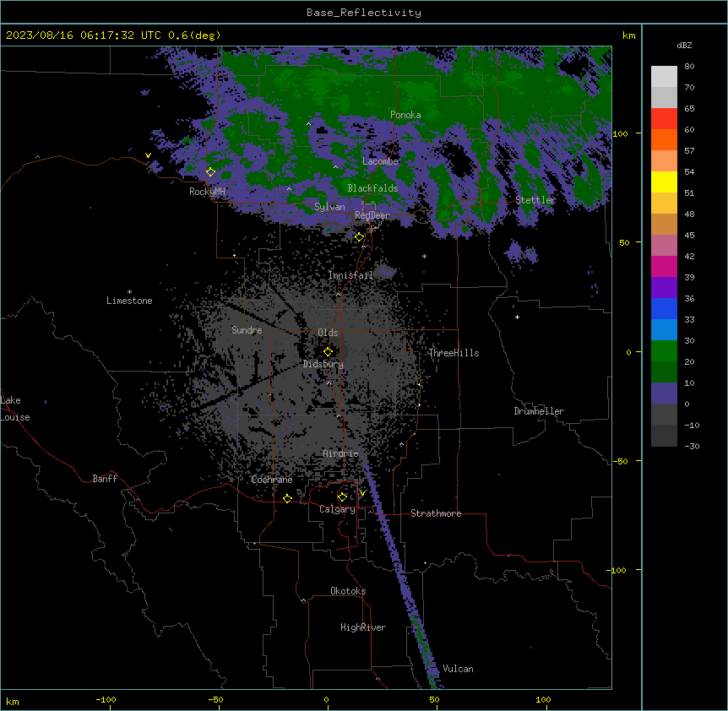
Task: Select the slate purple 10 dBZ swatch
Action: [x=664, y=393]
